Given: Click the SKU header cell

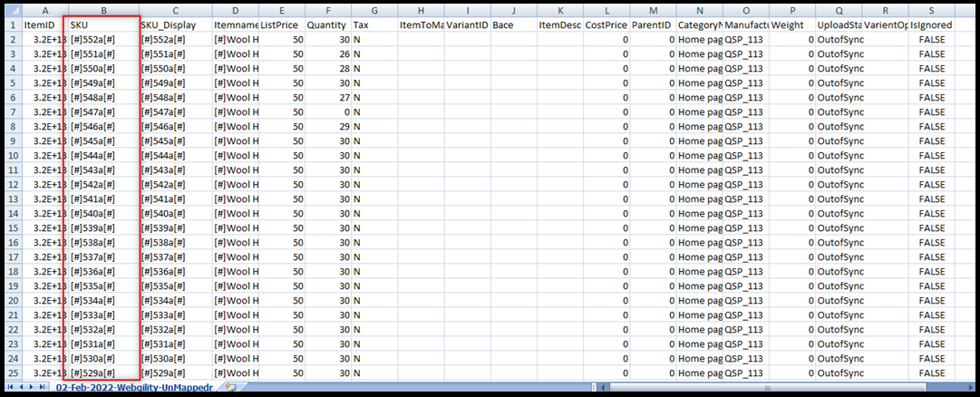Looking at the screenshot, I should coord(103,24).
